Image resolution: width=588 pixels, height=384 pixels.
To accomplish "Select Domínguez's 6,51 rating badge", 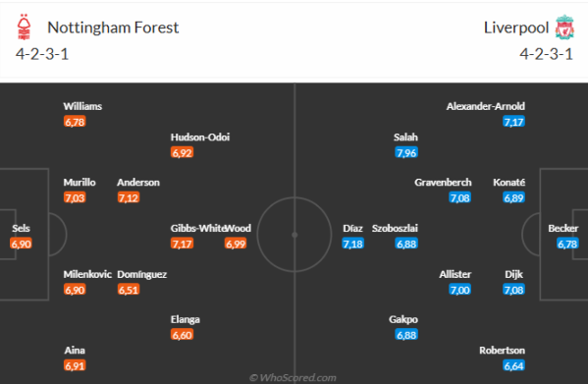I will tap(129, 290).
